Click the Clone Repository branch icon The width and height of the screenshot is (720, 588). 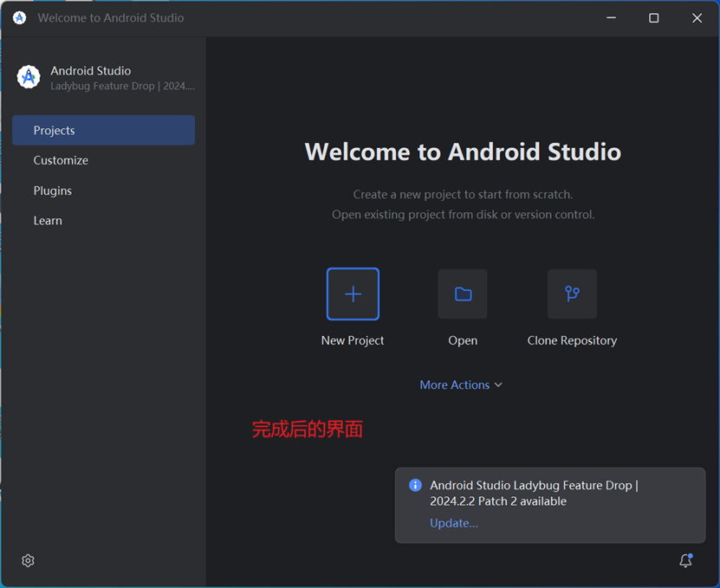click(572, 294)
